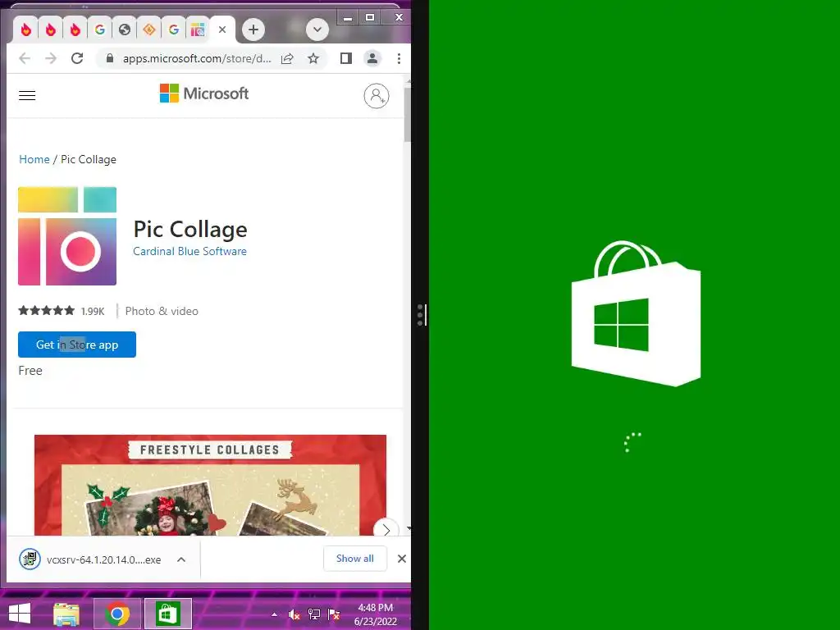Click Get in Store app button

[x=77, y=345]
